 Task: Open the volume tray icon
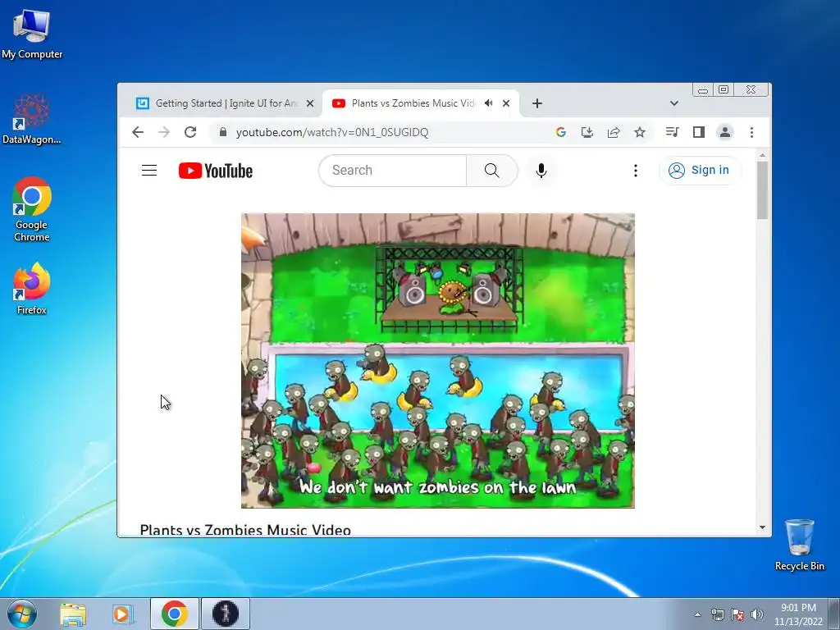pos(757,615)
